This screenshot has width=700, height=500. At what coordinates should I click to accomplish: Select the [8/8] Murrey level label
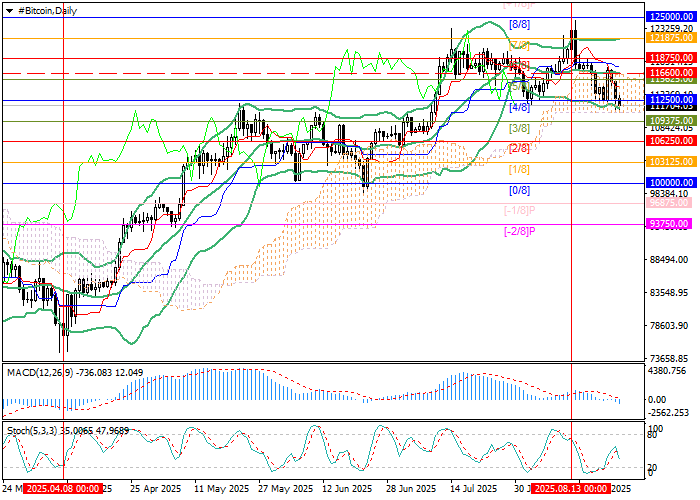click(519, 23)
